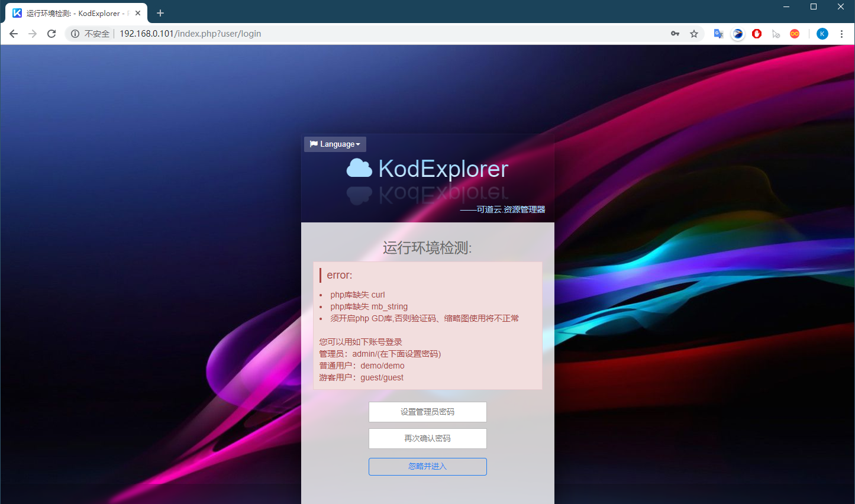
Task: Click the KodExplorer cloud logo
Action: coord(359,169)
